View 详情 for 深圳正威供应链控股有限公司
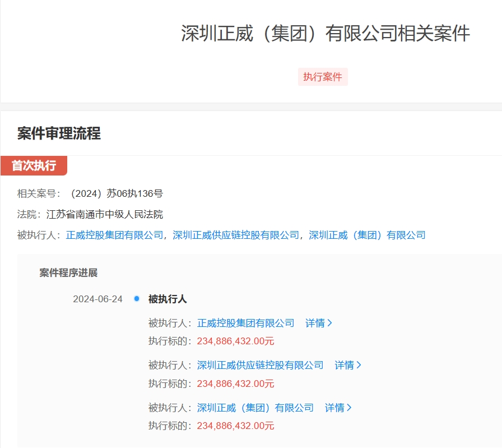Screen dimensions: 502x448 [348, 366]
